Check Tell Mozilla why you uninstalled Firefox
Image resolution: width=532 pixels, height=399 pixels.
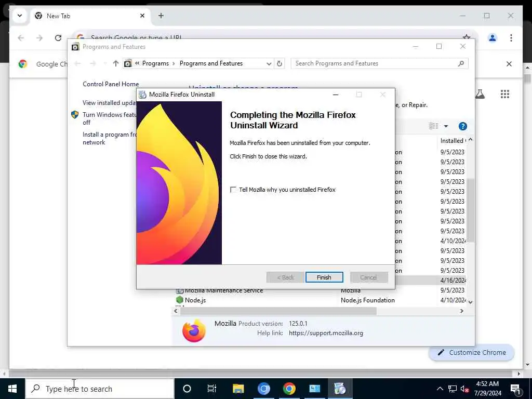coord(233,190)
